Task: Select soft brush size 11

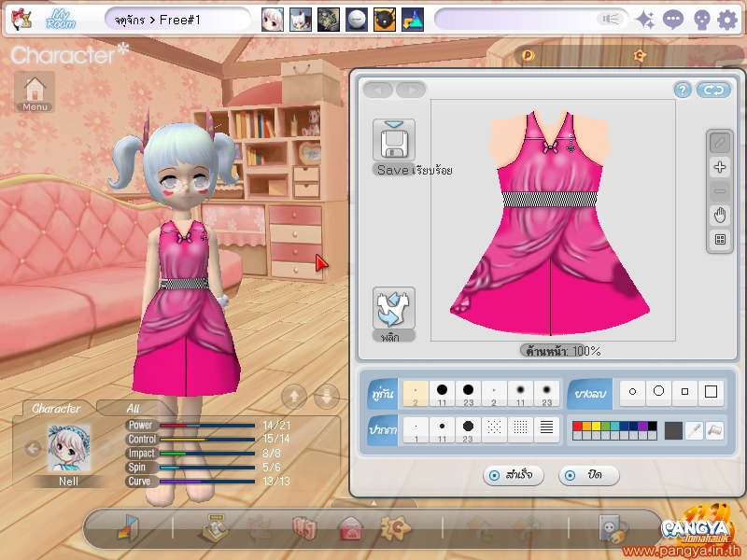Action: pyautogui.click(x=520, y=394)
